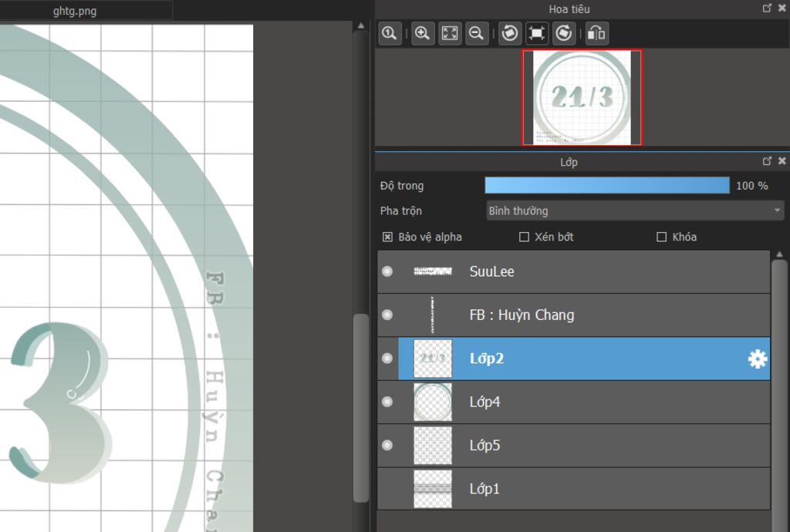Click the Lớp panel title

click(x=569, y=162)
